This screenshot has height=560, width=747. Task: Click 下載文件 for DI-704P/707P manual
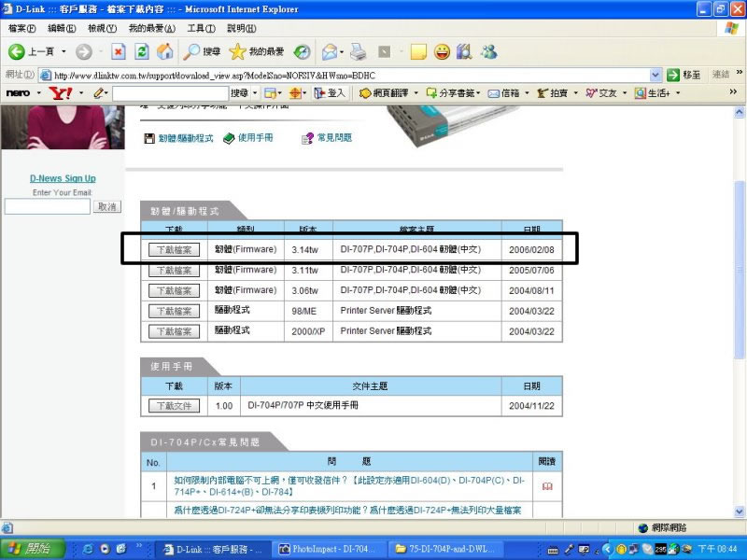coord(174,406)
